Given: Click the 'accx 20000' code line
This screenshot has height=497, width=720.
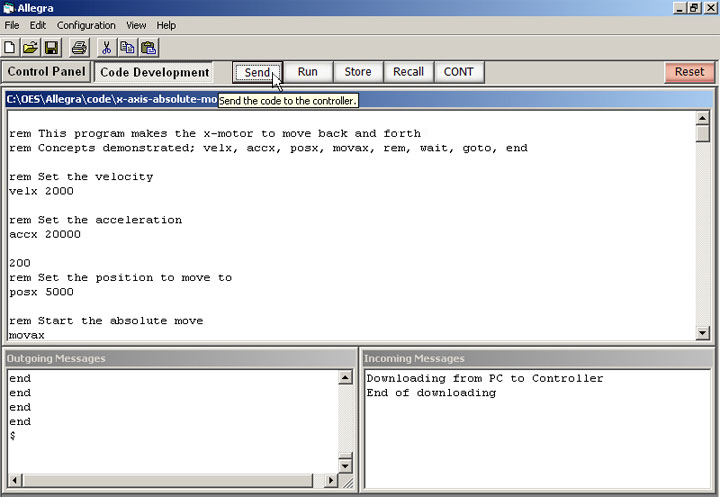Looking at the screenshot, I should point(45,234).
